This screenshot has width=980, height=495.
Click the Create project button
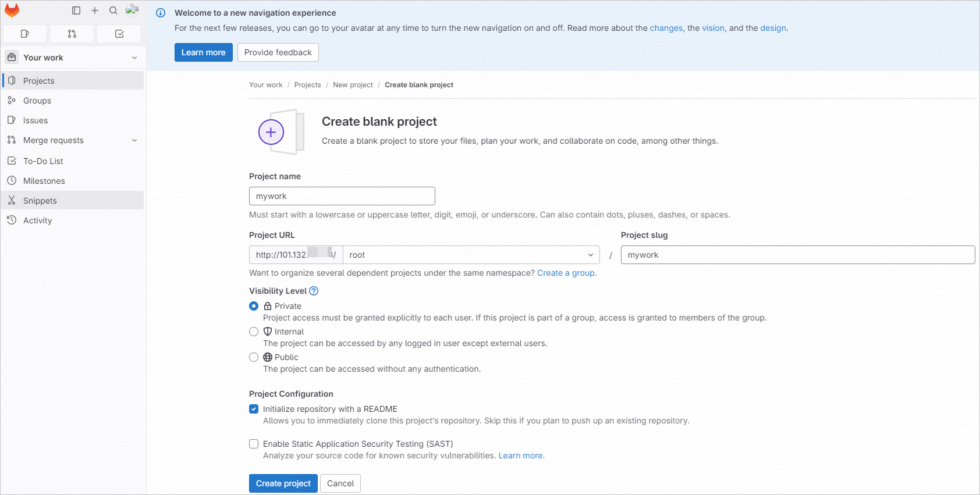(283, 483)
